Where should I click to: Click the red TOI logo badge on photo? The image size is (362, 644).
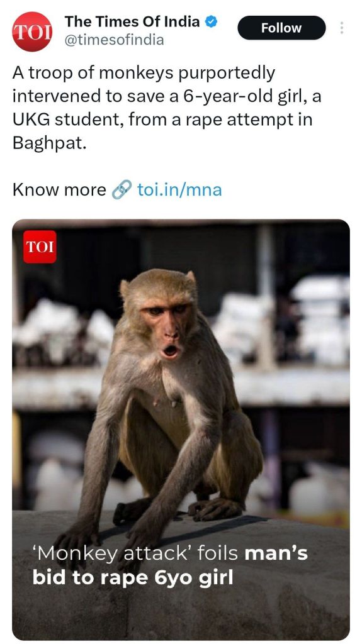tap(40, 247)
